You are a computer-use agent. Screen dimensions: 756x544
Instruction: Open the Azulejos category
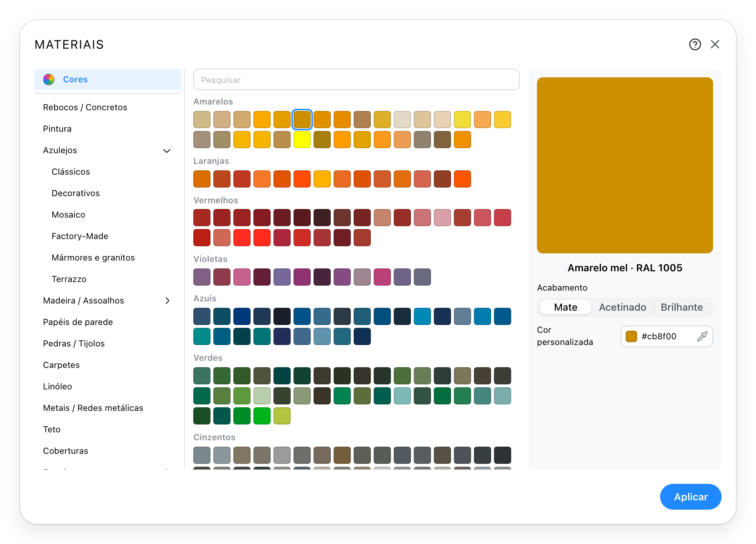(x=60, y=150)
